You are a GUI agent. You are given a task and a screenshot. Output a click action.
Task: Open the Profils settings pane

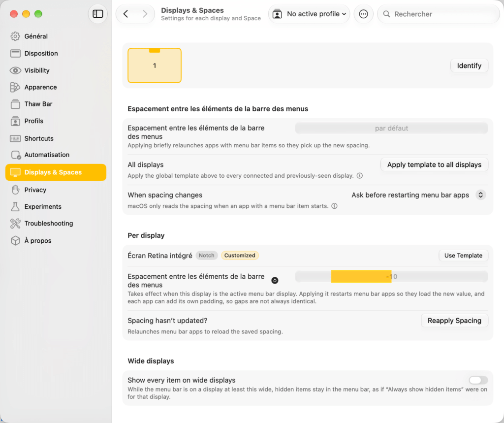[x=56, y=121]
